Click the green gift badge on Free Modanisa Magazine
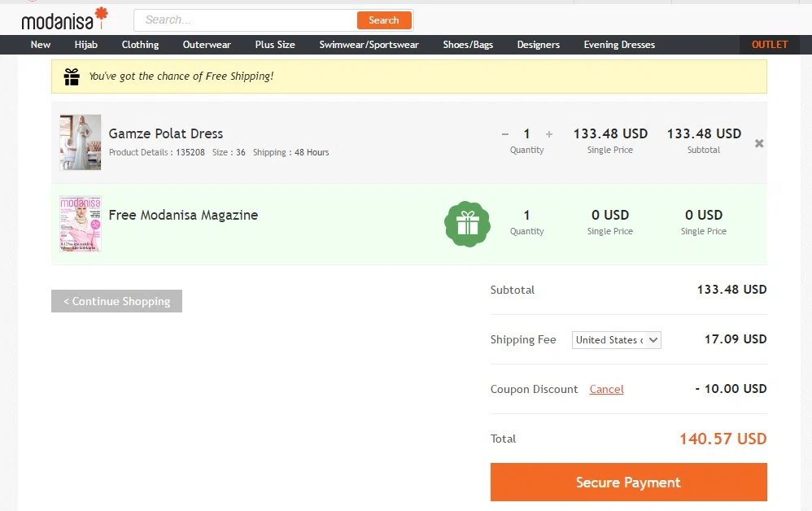 [467, 224]
